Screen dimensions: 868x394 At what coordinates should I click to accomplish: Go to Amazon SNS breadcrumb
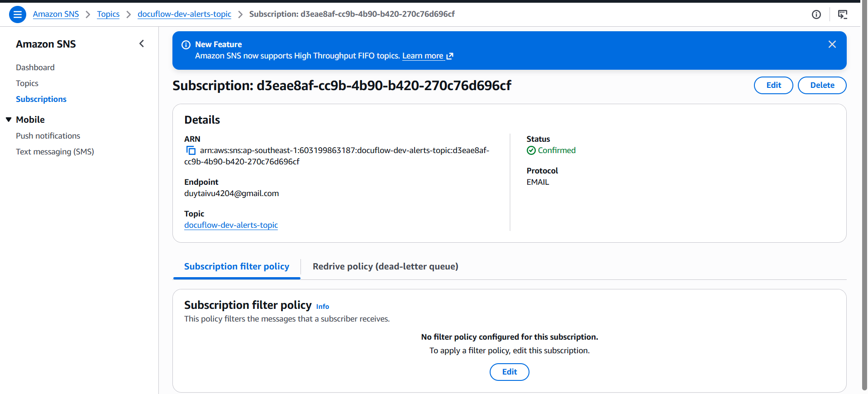click(56, 14)
